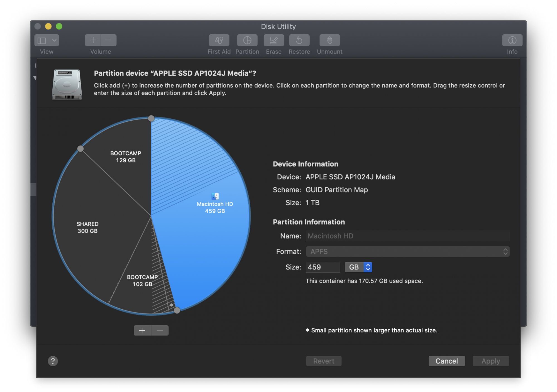Image resolution: width=557 pixels, height=392 pixels.
Task: Click the Apply button
Action: coord(491,361)
